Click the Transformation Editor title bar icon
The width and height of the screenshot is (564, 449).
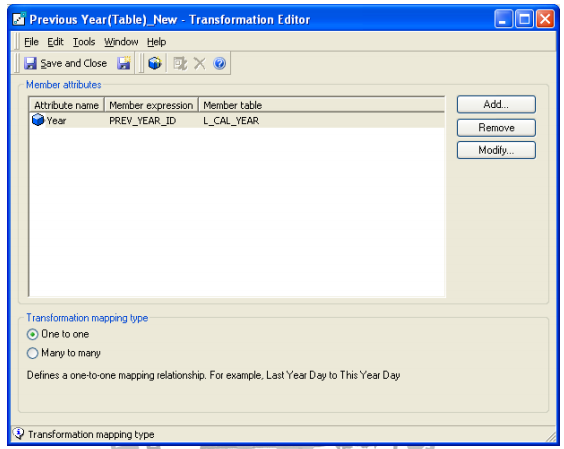[19, 19]
